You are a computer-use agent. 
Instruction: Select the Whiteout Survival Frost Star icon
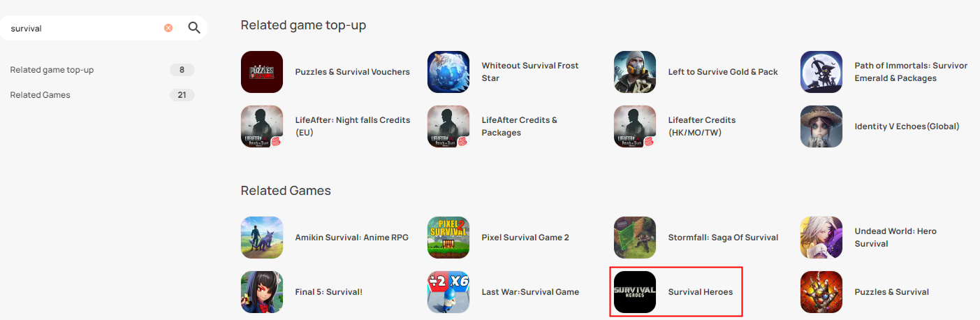coord(448,72)
